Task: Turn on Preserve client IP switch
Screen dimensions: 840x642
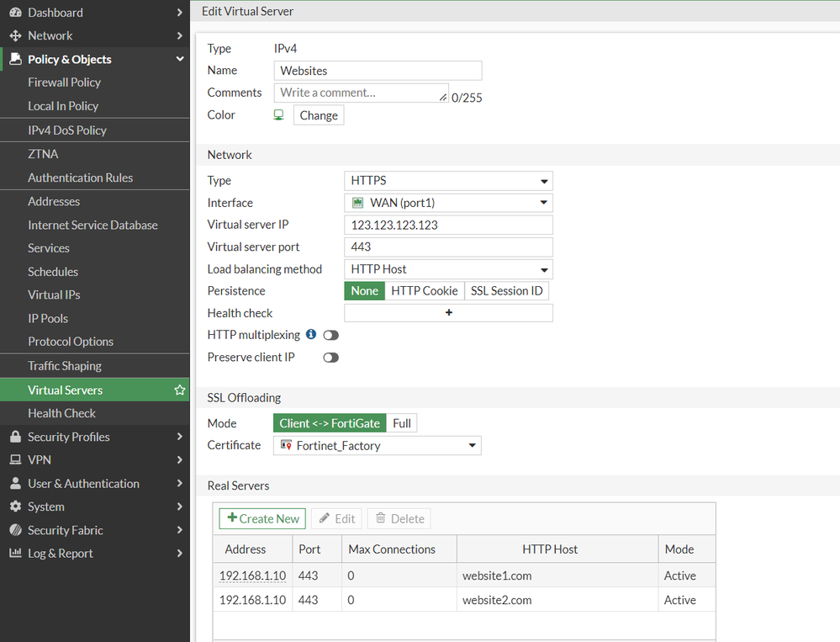Action: pos(330,358)
